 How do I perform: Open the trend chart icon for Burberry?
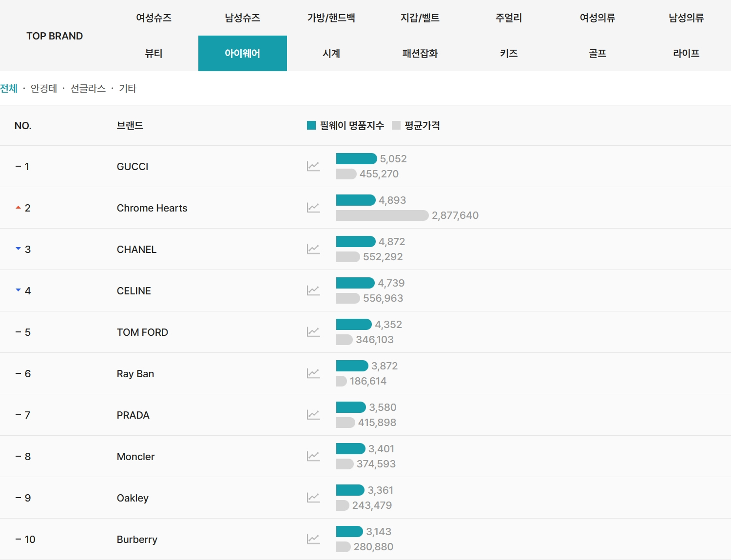[x=313, y=539]
